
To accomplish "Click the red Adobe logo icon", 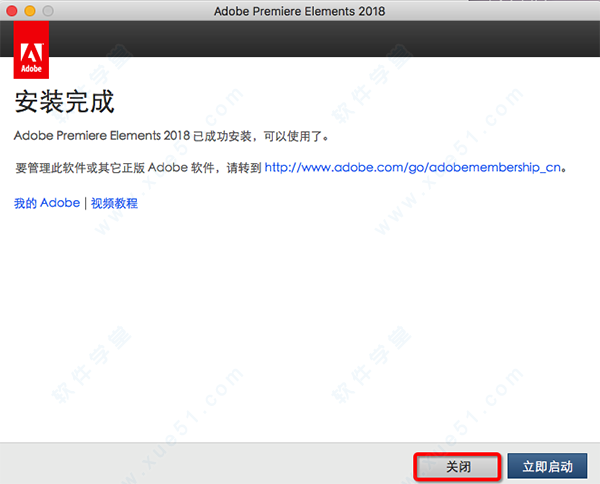I will (x=31, y=50).
